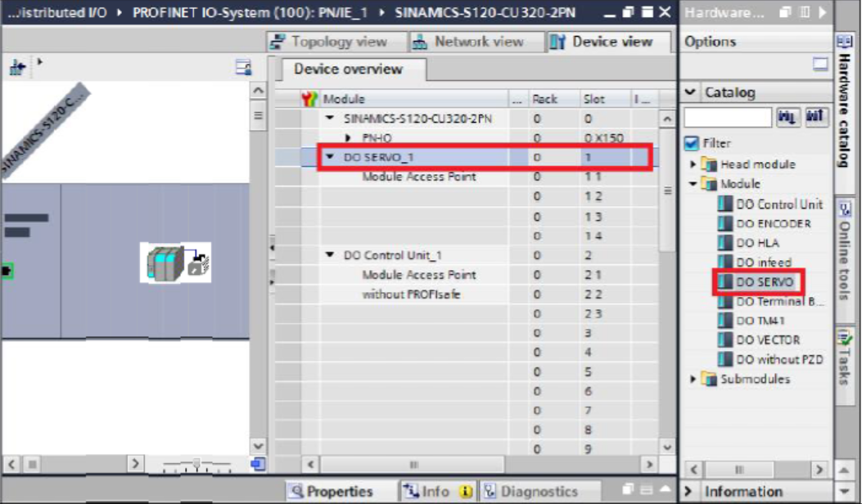The height and width of the screenshot is (504, 862).
Task: Click the Slot column header
Action: (605, 99)
